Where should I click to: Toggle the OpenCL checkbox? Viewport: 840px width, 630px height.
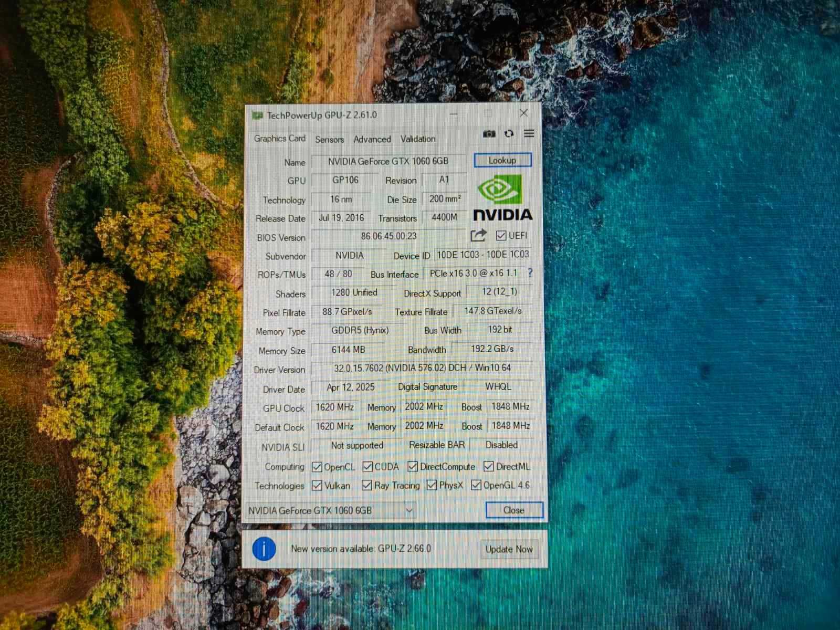click(x=317, y=467)
